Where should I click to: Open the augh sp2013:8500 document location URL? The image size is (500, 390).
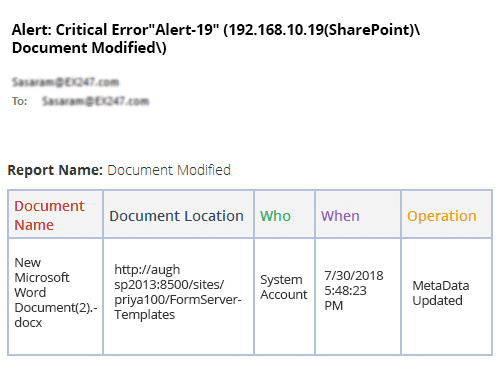pyautogui.click(x=178, y=292)
